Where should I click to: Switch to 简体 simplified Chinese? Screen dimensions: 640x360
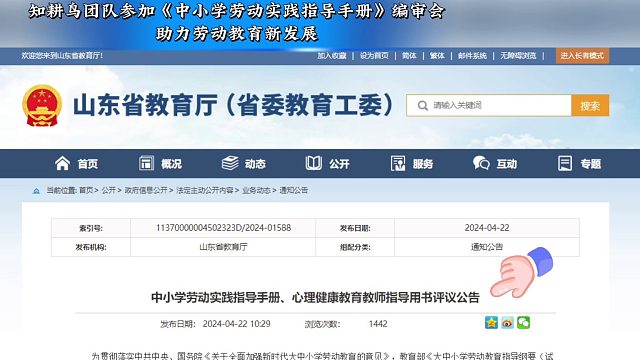pos(409,56)
